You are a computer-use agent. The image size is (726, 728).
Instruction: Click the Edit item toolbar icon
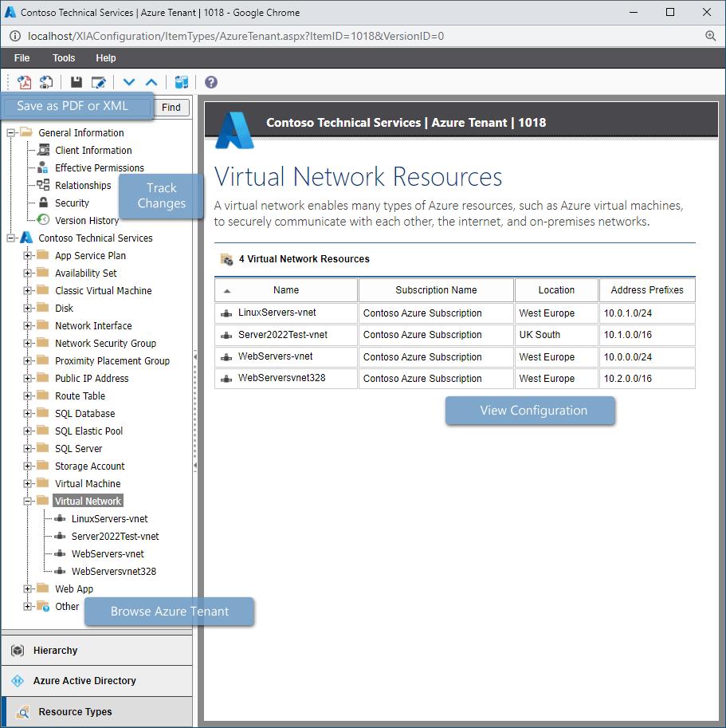pos(98,82)
